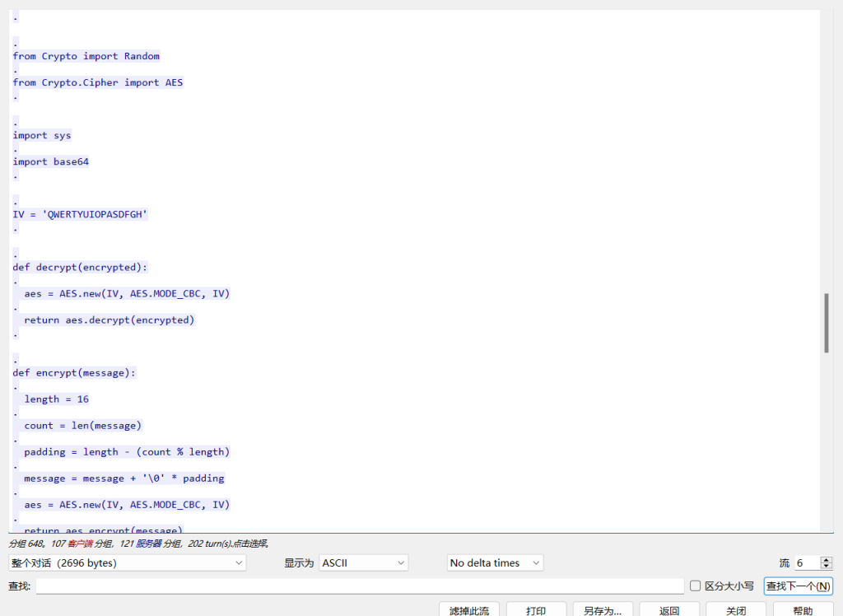Enable the 区分大小写 case-sensitive checkbox
Image resolution: width=843 pixels, height=616 pixels.
696,586
